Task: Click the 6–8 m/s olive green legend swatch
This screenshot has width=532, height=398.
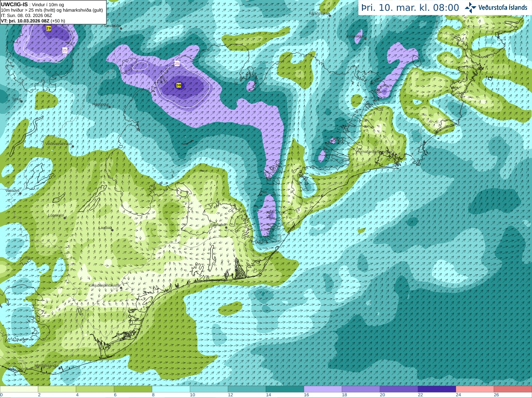Action: tap(133, 389)
